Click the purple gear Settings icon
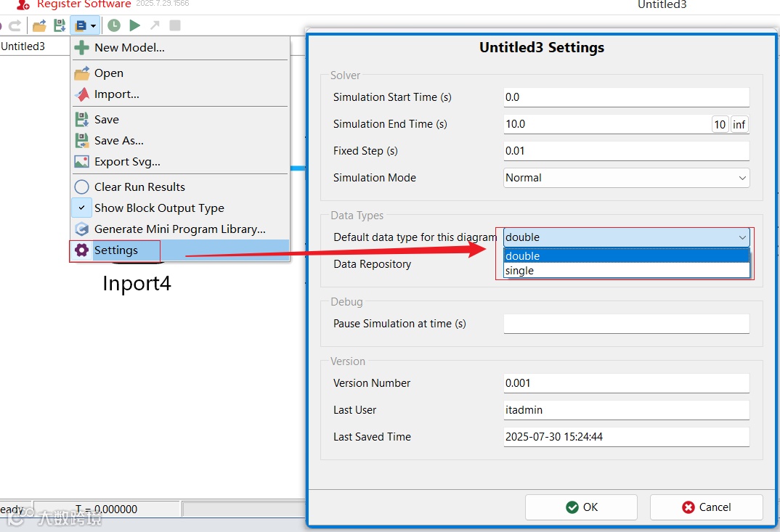This screenshot has height=532, width=780. point(81,250)
